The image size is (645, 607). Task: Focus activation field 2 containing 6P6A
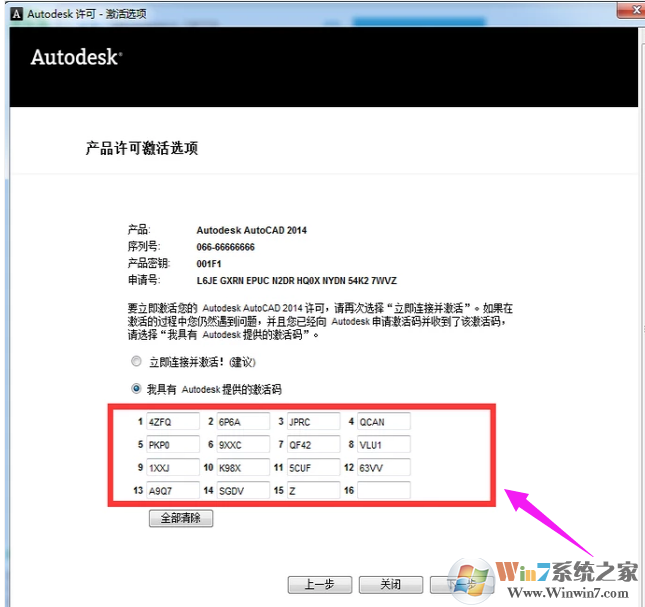243,422
